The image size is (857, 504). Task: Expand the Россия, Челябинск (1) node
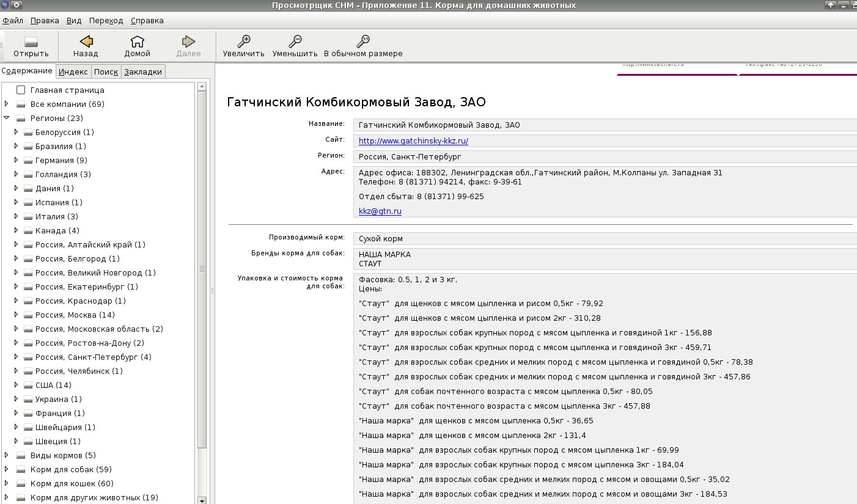click(17, 371)
